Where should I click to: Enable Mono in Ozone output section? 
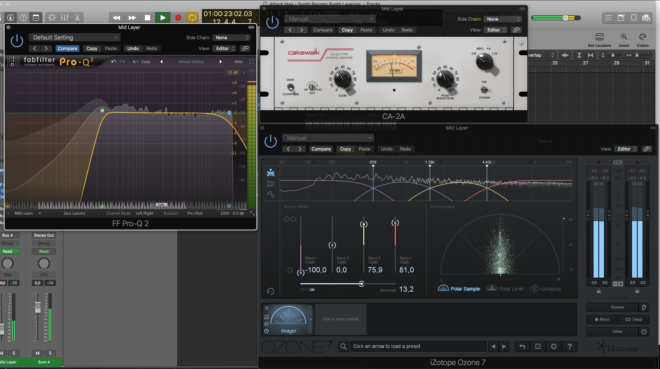pos(602,320)
